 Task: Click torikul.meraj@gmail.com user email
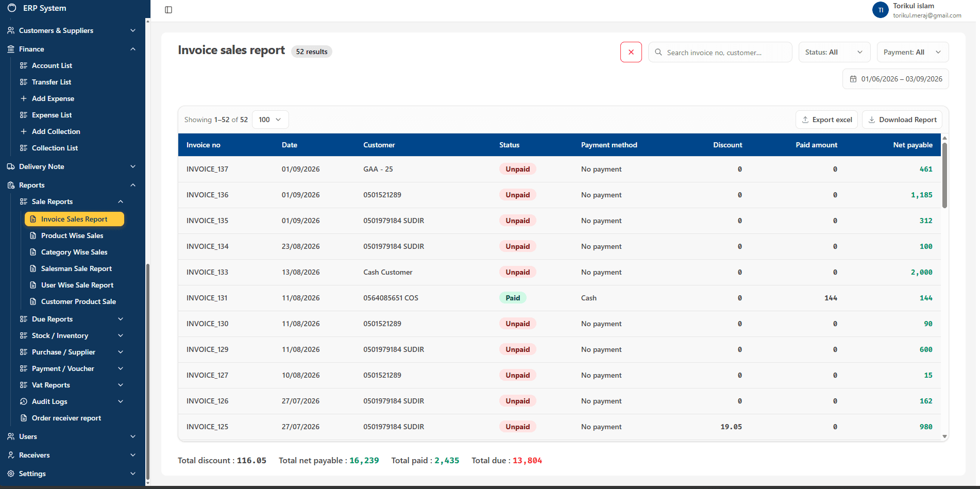tap(927, 15)
